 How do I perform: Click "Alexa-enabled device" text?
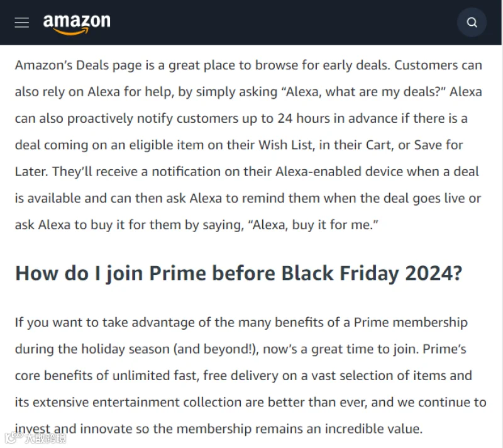[339, 172]
